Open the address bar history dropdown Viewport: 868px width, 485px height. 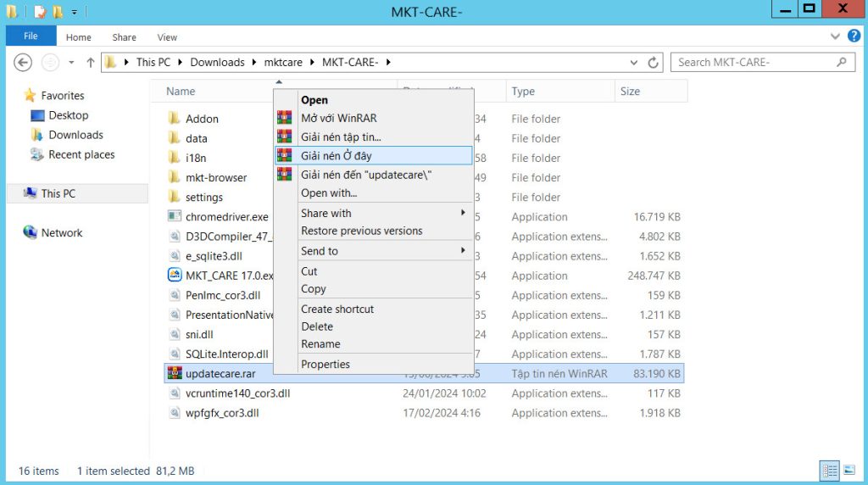click(x=634, y=63)
